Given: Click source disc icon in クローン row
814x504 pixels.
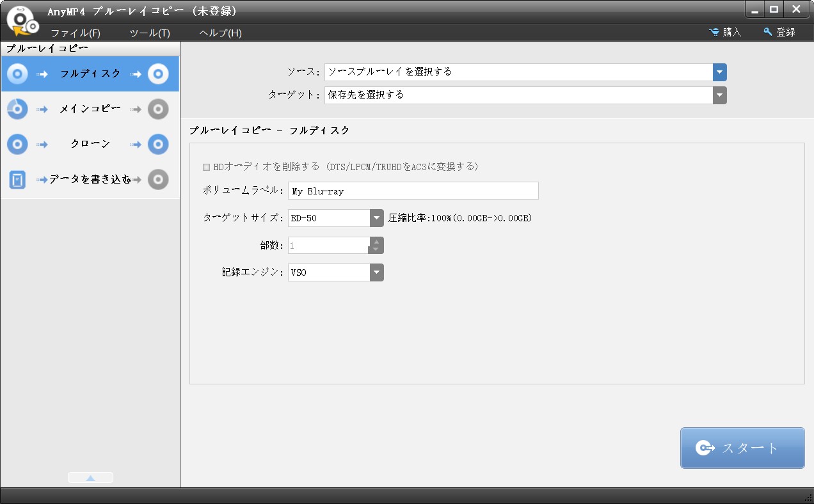Looking at the screenshot, I should coord(17,145).
